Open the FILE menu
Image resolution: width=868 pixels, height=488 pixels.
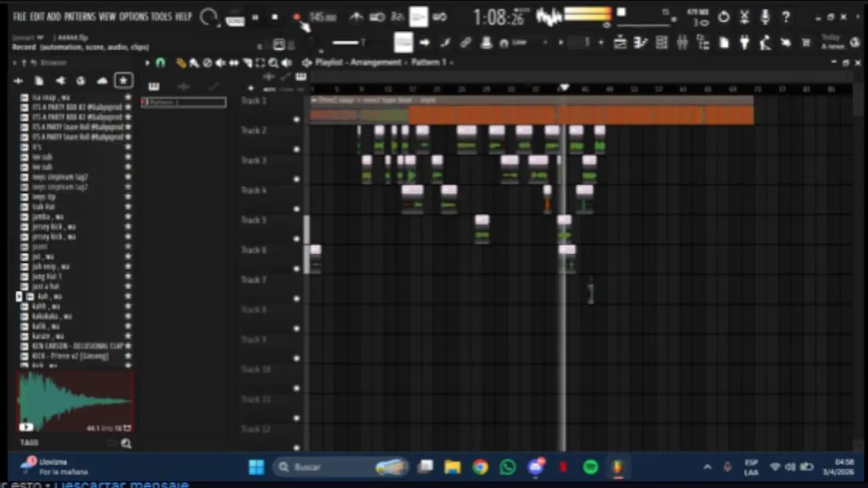coord(20,16)
